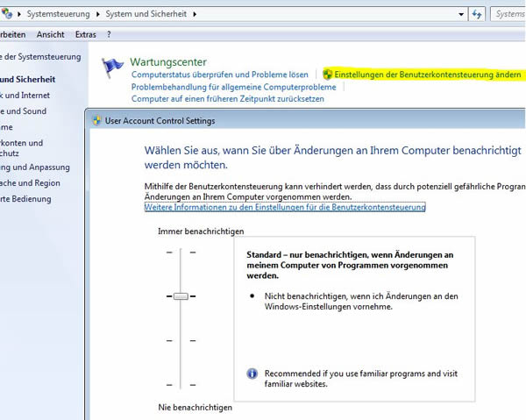Click the User Account Control Settings shield icon

click(96, 121)
